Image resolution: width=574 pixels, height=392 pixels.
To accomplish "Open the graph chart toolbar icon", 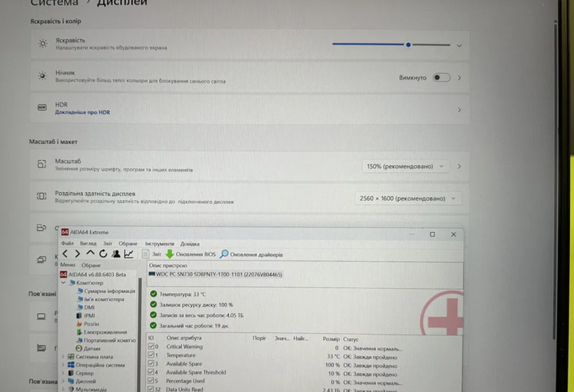I will click(x=129, y=253).
